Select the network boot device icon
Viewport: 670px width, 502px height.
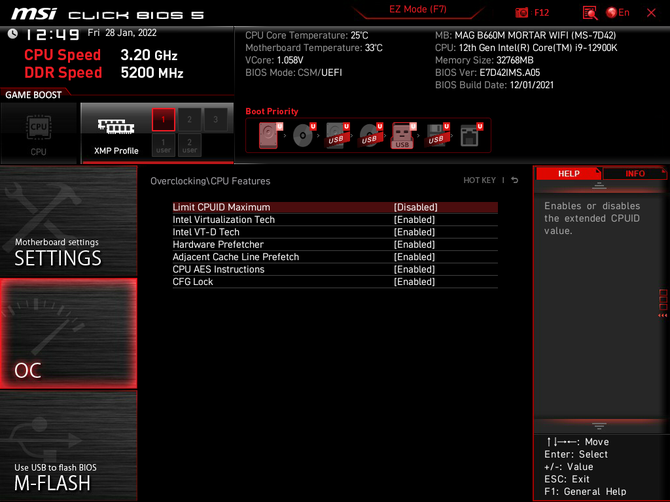point(471,135)
